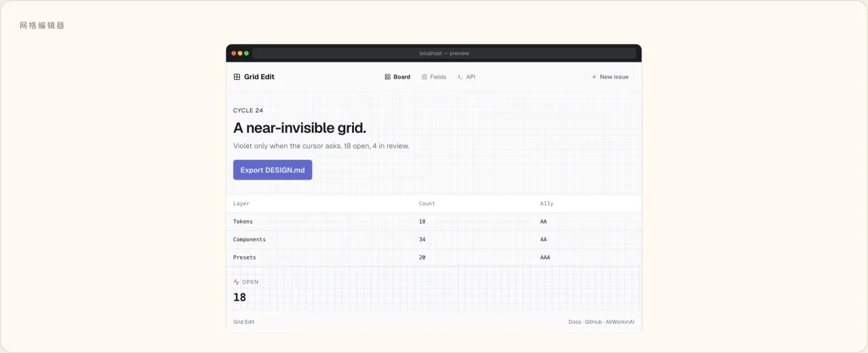Click the Grid Edit logo grid icon

[237, 77]
